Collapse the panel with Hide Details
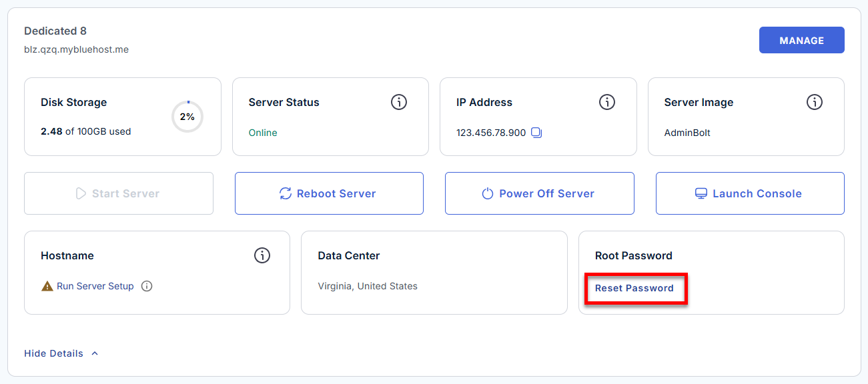The width and height of the screenshot is (868, 384). pos(61,353)
